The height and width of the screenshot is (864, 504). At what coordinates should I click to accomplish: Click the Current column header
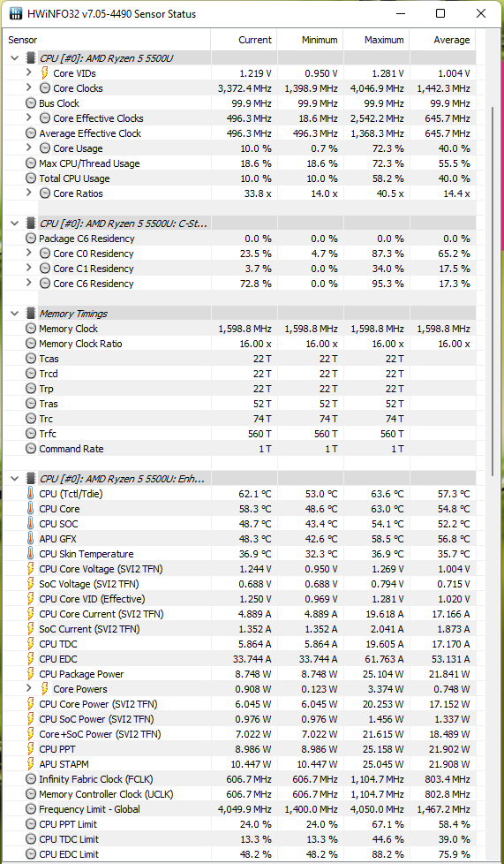point(244,40)
